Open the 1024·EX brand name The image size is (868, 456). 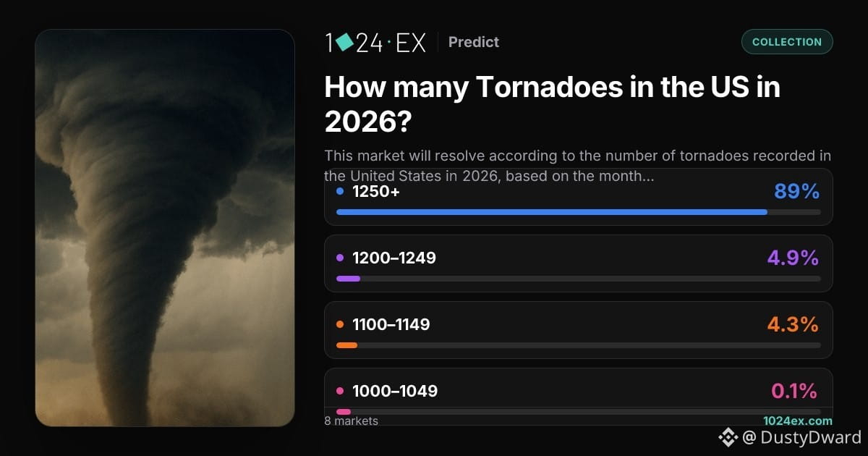[x=375, y=42]
